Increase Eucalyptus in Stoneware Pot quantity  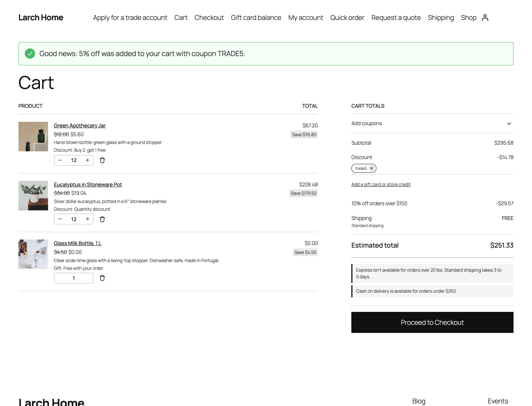pos(87,219)
